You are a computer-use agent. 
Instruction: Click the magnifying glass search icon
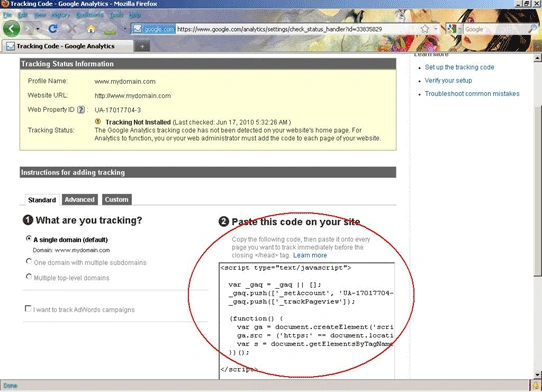(533, 29)
